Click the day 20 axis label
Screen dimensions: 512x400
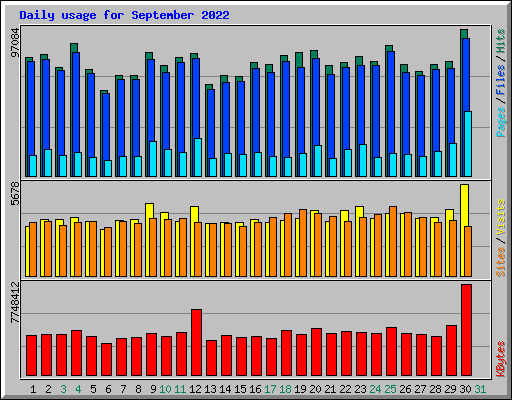point(315,389)
